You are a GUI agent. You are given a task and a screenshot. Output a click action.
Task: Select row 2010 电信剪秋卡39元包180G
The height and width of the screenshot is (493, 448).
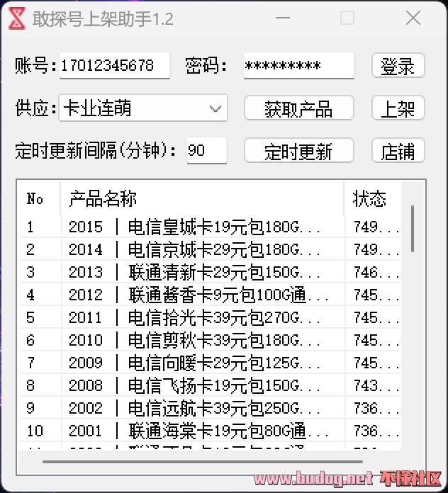(209, 340)
